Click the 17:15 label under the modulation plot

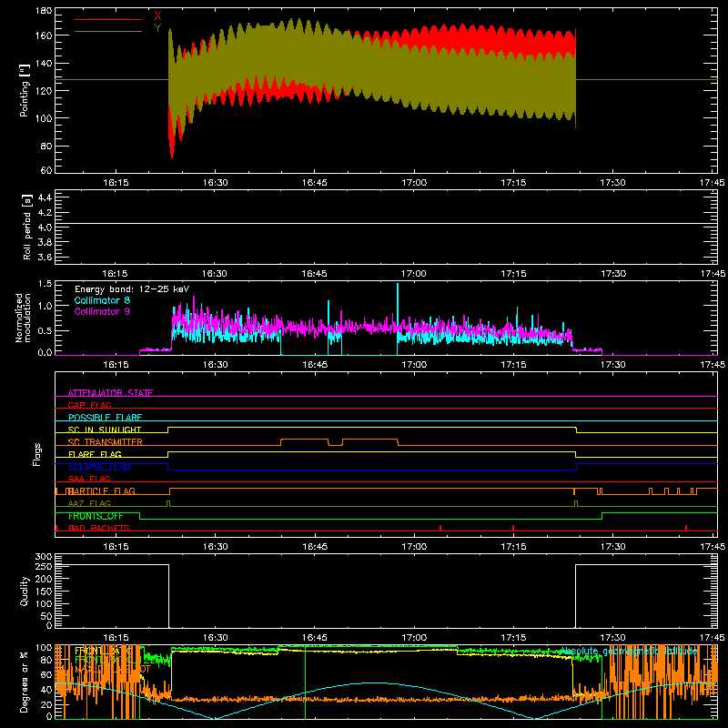(x=513, y=365)
